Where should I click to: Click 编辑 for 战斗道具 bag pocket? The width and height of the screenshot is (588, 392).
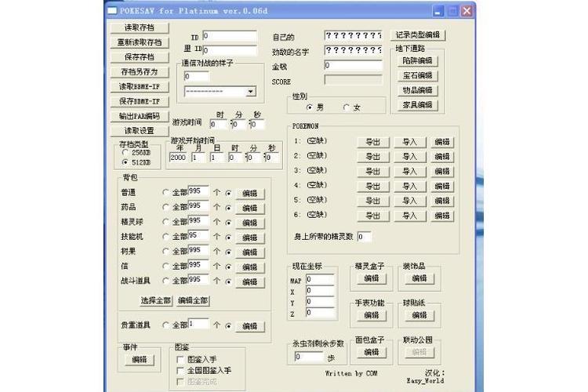point(250,282)
